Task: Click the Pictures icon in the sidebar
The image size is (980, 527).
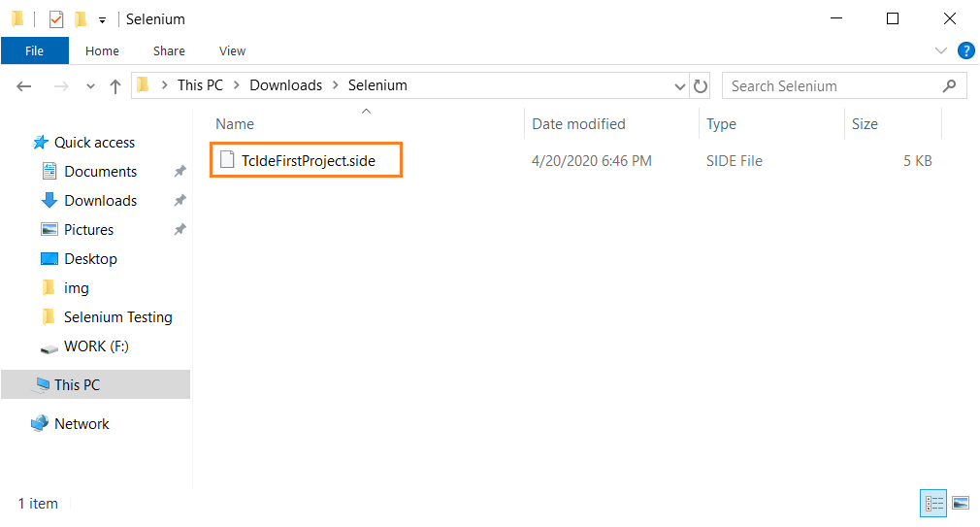Action: pos(49,229)
